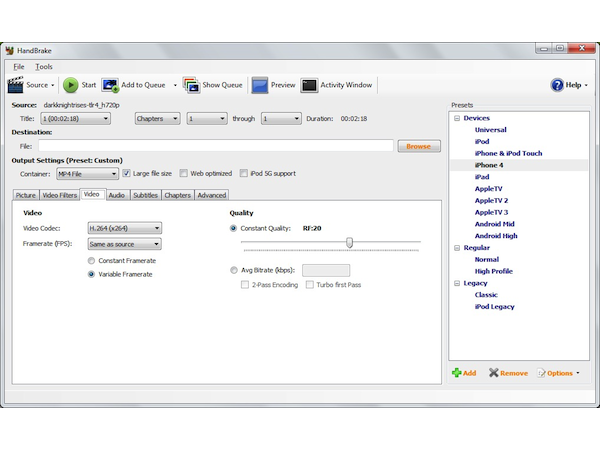This screenshot has height=450, width=600.
Task: Open the Video Codec H.264 dropdown
Action: [124, 228]
